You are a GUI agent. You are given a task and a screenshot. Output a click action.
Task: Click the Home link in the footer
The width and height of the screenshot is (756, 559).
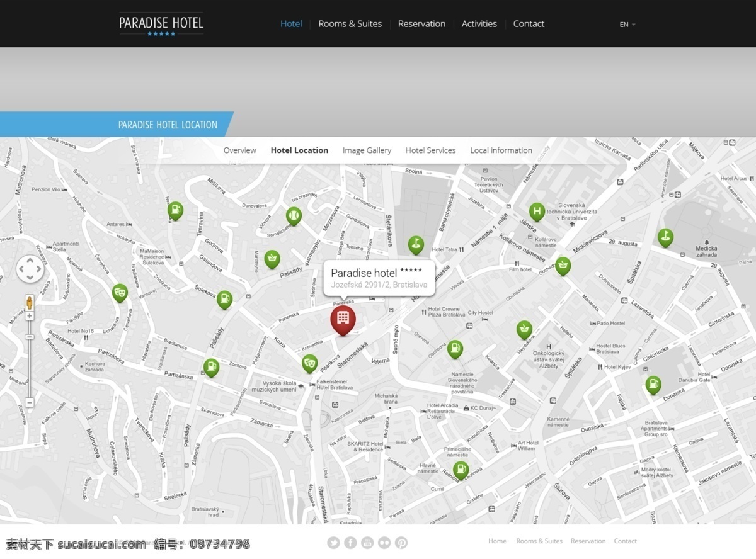point(497,541)
